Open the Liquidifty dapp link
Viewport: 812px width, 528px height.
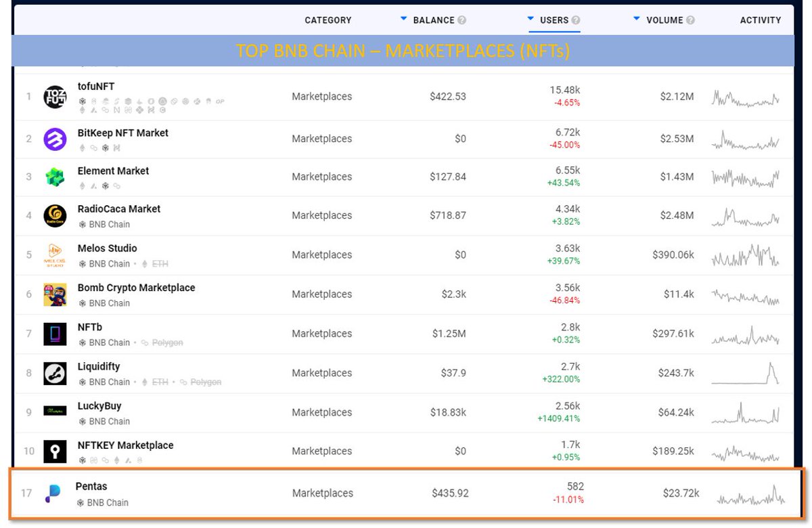(x=99, y=366)
